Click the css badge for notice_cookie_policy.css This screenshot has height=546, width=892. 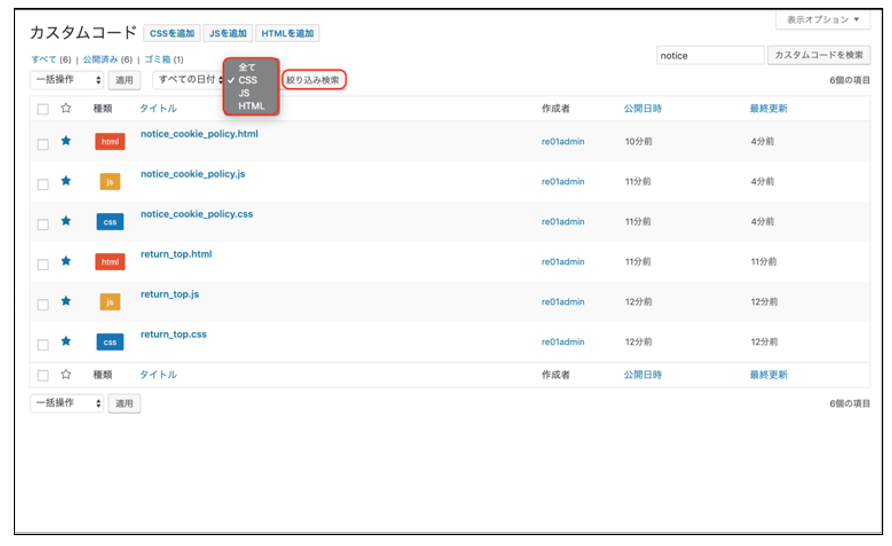110,222
